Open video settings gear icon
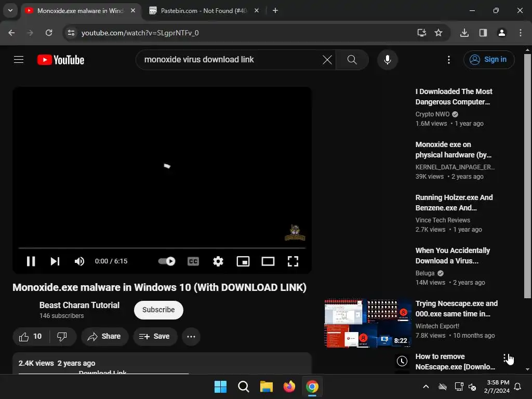The image size is (532, 399). [x=218, y=261]
